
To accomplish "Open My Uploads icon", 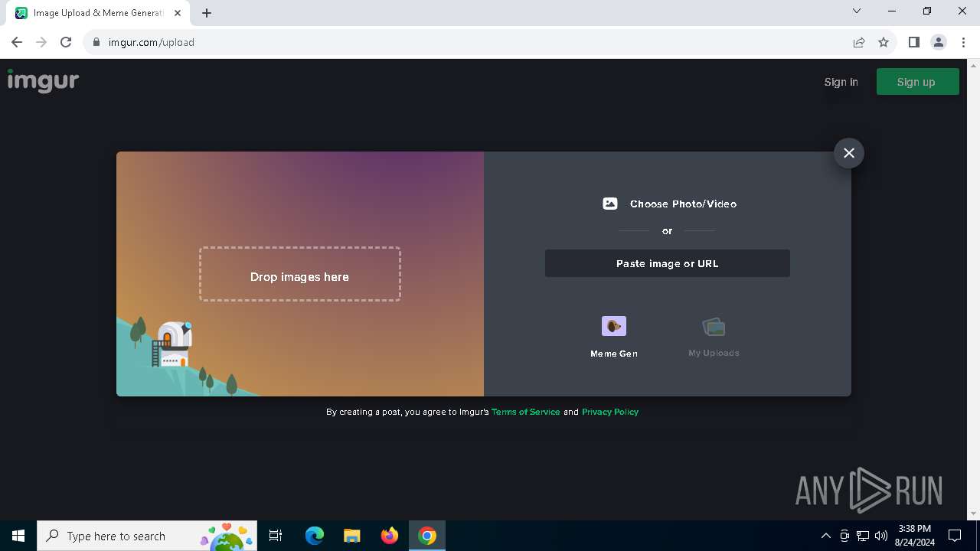I will point(714,328).
